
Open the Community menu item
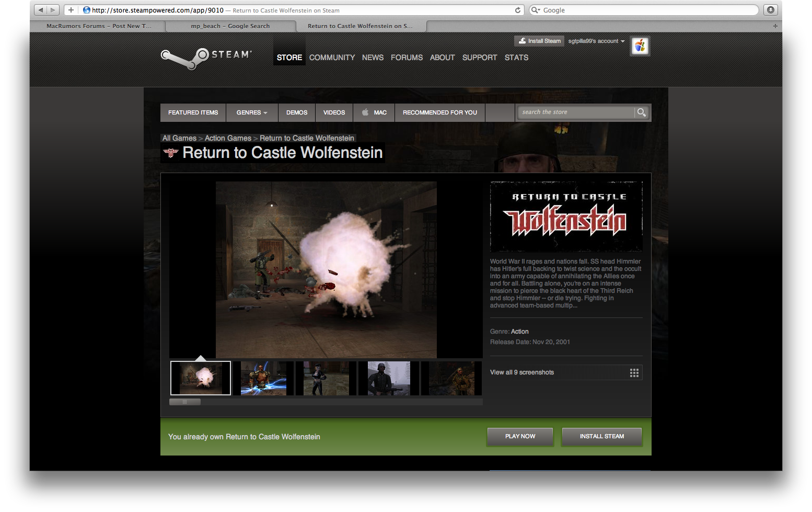(x=332, y=58)
